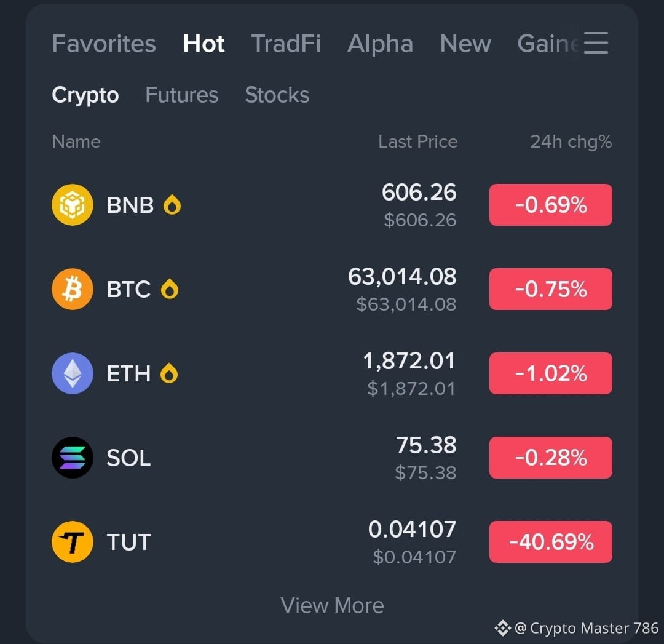Screen dimensions: 664x644
Task: Open the hamburger menu icon beside Gainers
Action: coord(596,43)
